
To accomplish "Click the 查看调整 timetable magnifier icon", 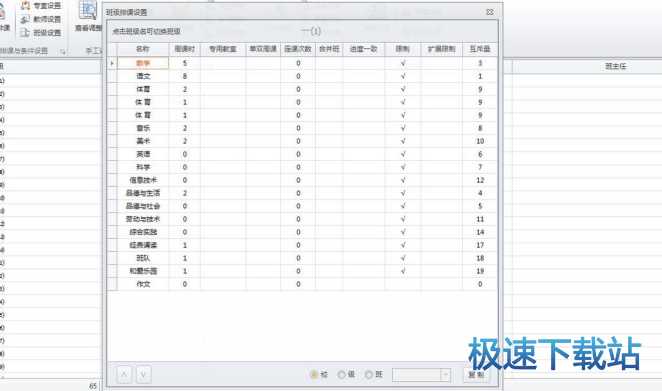I will (88, 11).
